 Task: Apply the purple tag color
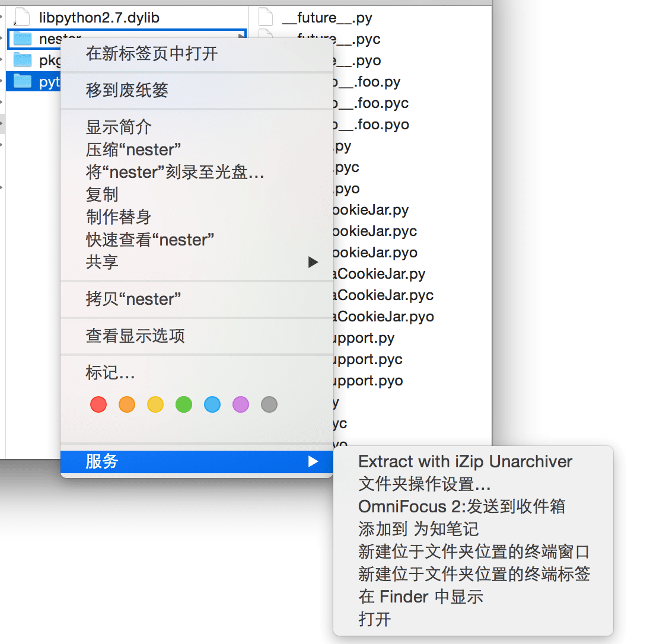(241, 405)
